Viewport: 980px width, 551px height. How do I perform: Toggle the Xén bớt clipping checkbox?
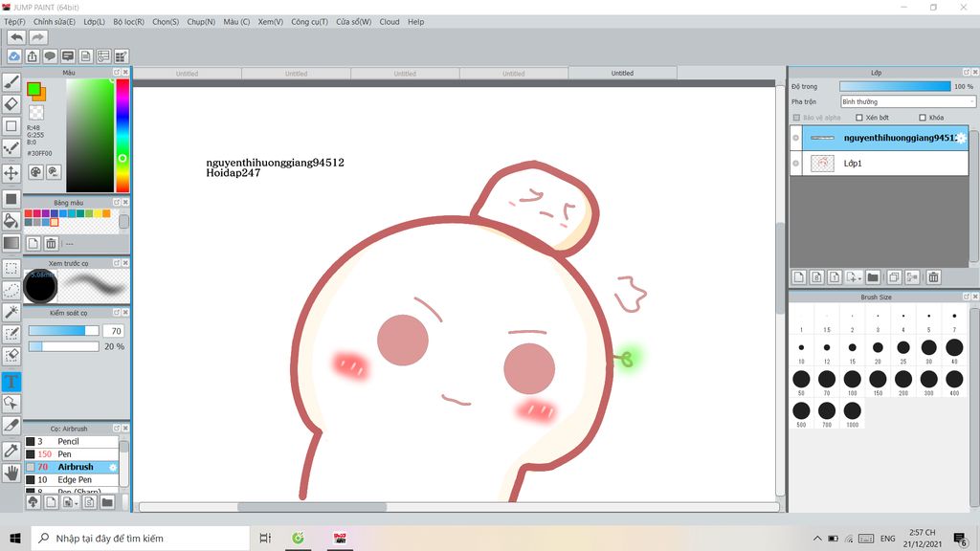point(859,118)
